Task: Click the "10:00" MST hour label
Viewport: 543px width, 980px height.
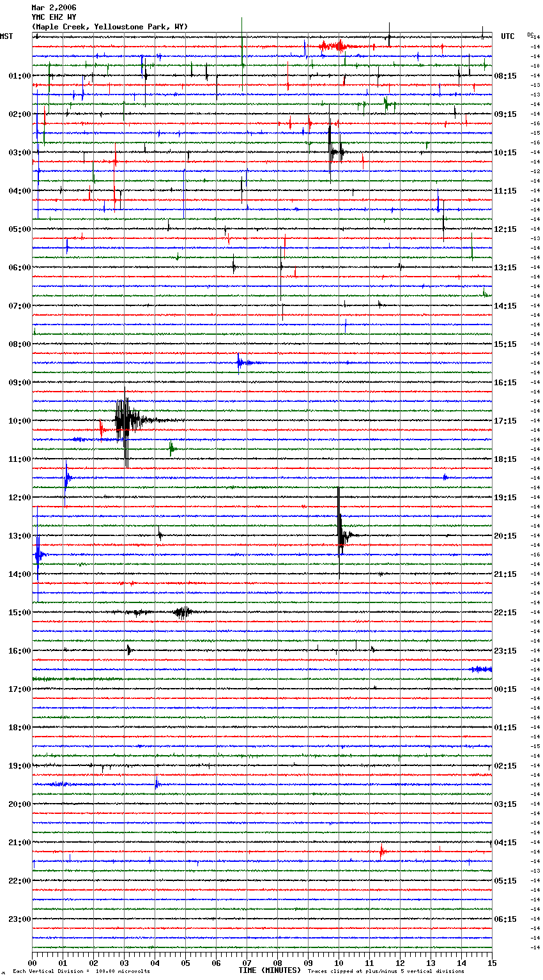Action: tap(20, 421)
